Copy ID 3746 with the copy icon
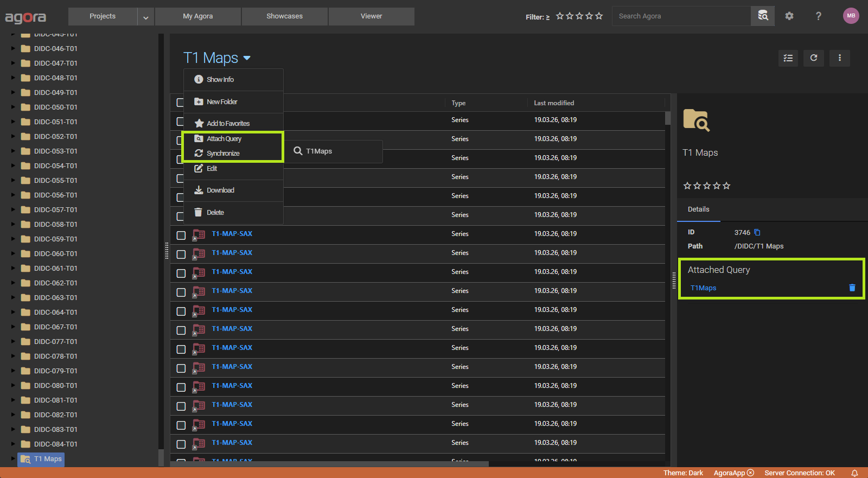The height and width of the screenshot is (478, 868). pyautogui.click(x=757, y=233)
